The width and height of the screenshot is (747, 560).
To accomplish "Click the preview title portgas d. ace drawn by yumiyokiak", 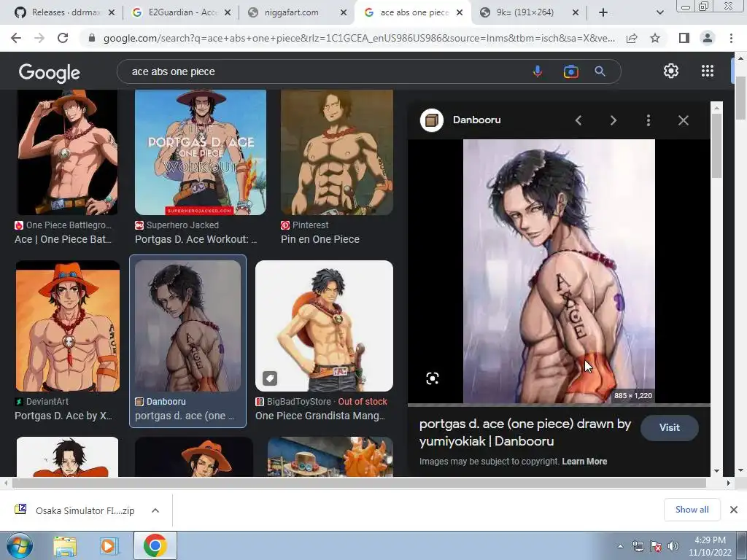I will (525, 432).
